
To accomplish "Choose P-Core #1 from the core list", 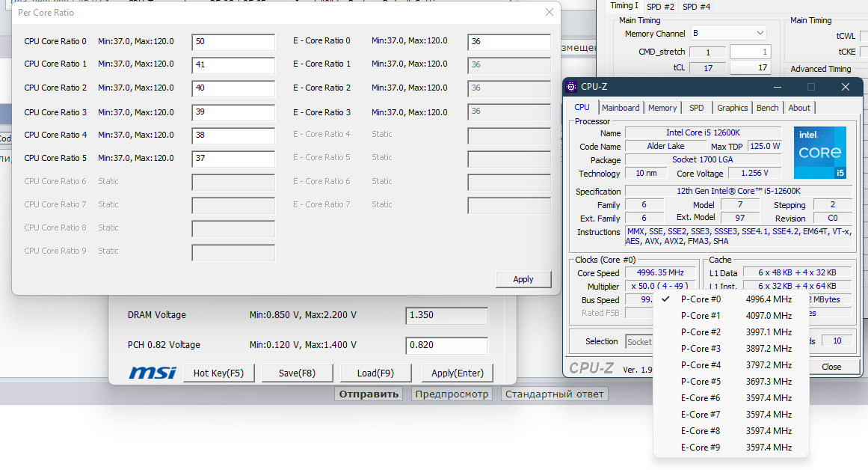I will tap(730, 315).
